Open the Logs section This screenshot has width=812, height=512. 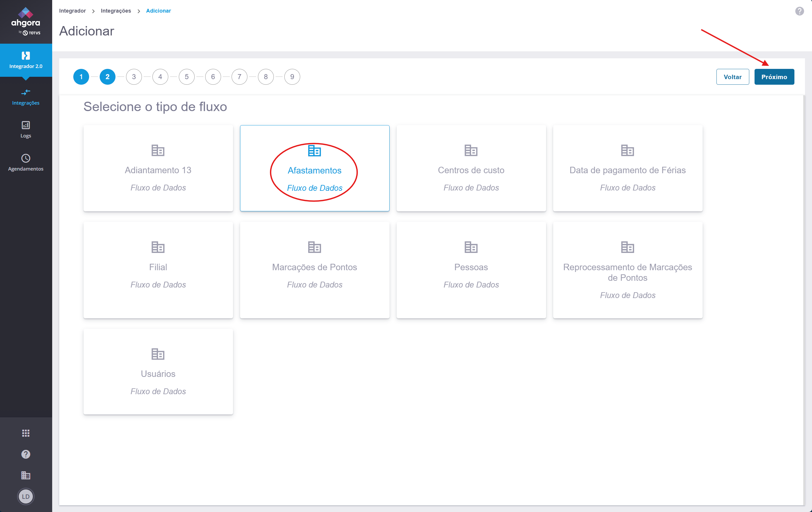pyautogui.click(x=26, y=130)
